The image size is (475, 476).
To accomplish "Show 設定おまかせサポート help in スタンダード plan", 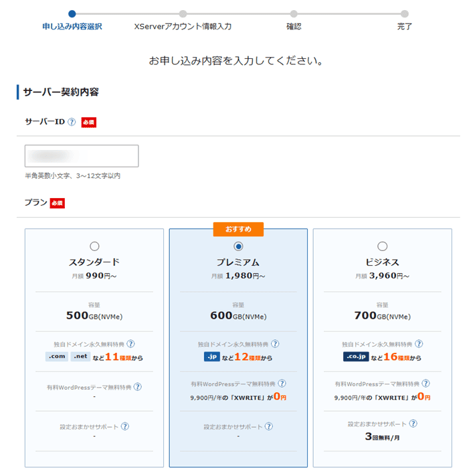I will pyautogui.click(x=125, y=426).
